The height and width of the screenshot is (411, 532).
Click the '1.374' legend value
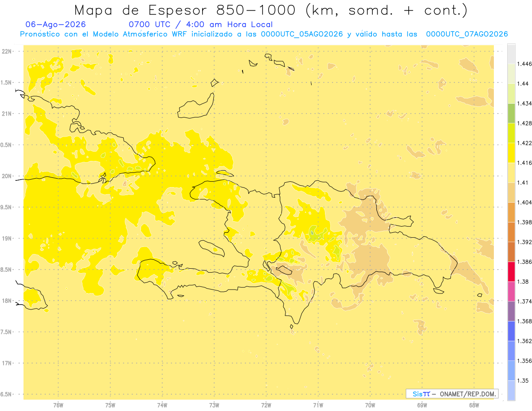coord(524,301)
